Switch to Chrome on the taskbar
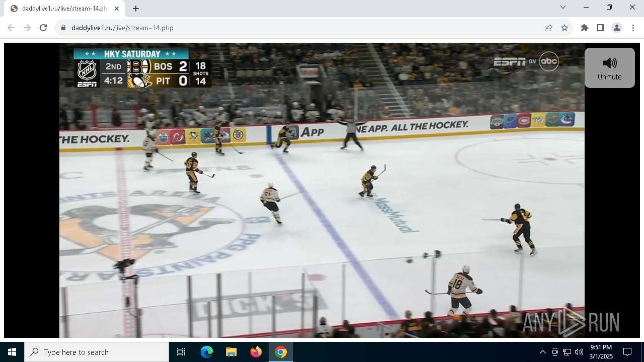Image resolution: width=644 pixels, height=362 pixels. [281, 352]
